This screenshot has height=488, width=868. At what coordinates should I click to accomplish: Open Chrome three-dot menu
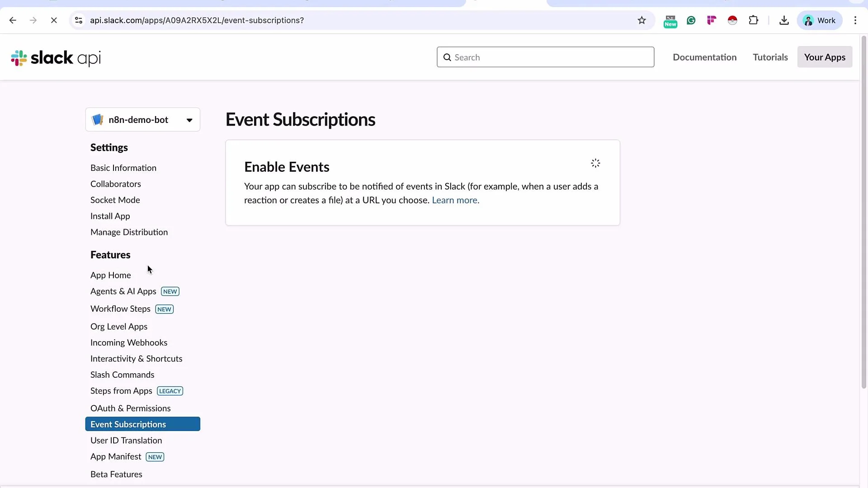[x=855, y=20]
